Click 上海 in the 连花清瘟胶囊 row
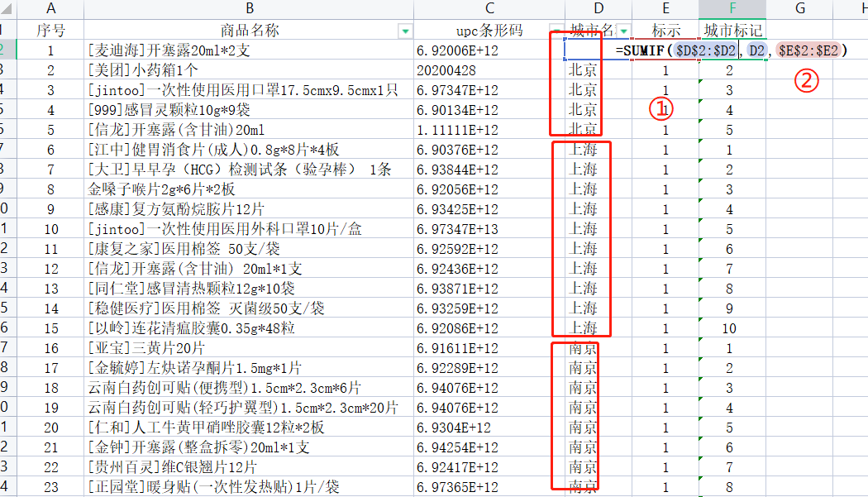Viewport: 868px width, 497px height. tap(582, 328)
